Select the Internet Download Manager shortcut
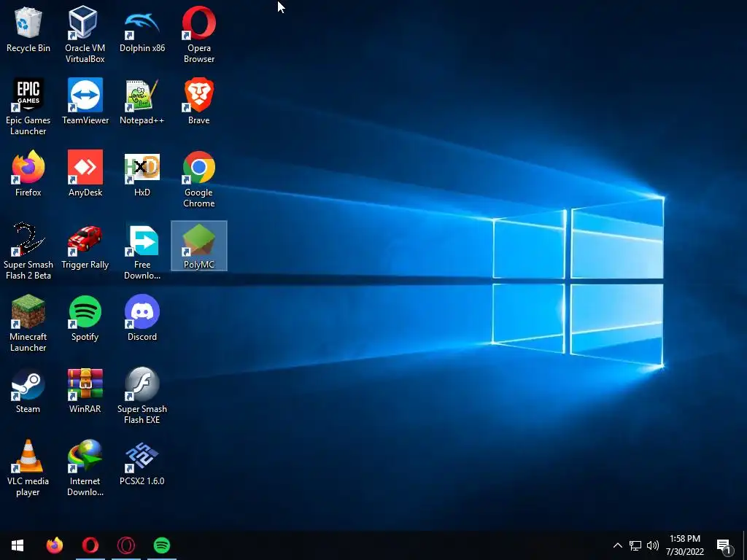The height and width of the screenshot is (560, 747). tap(85, 468)
